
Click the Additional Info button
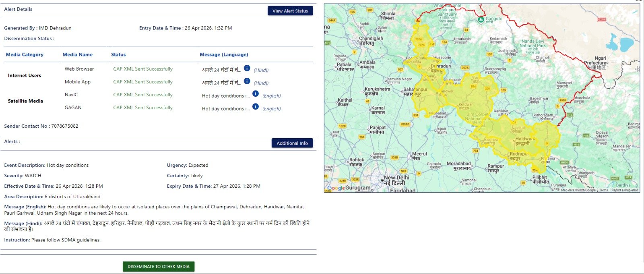(292, 143)
